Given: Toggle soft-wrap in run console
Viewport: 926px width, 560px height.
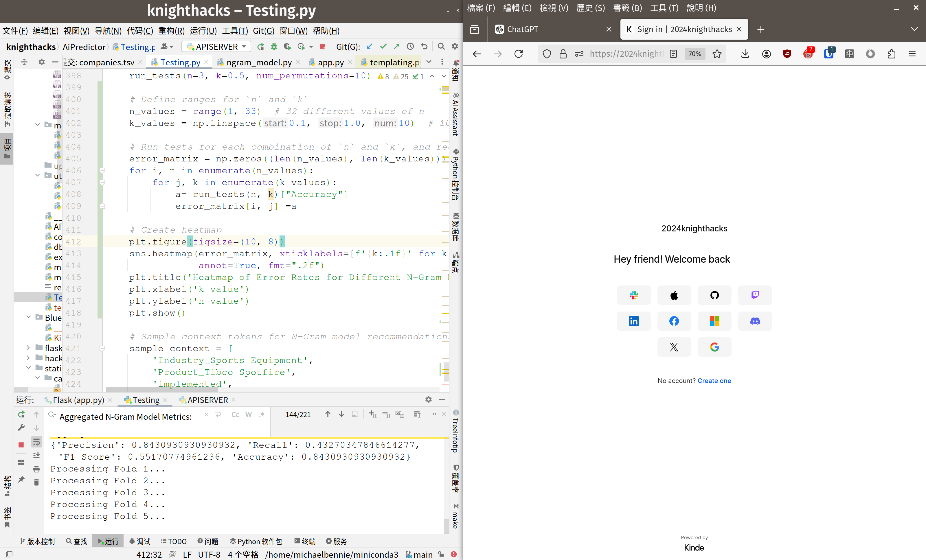Looking at the screenshot, I should (36, 442).
